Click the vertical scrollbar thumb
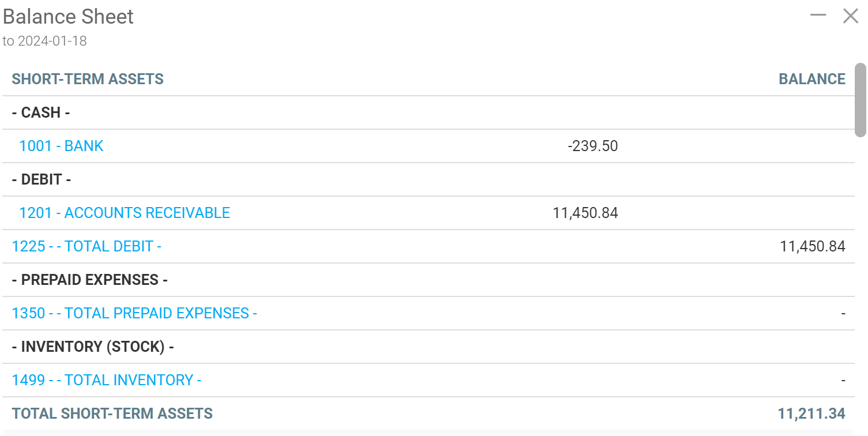868x436 pixels. point(860,99)
